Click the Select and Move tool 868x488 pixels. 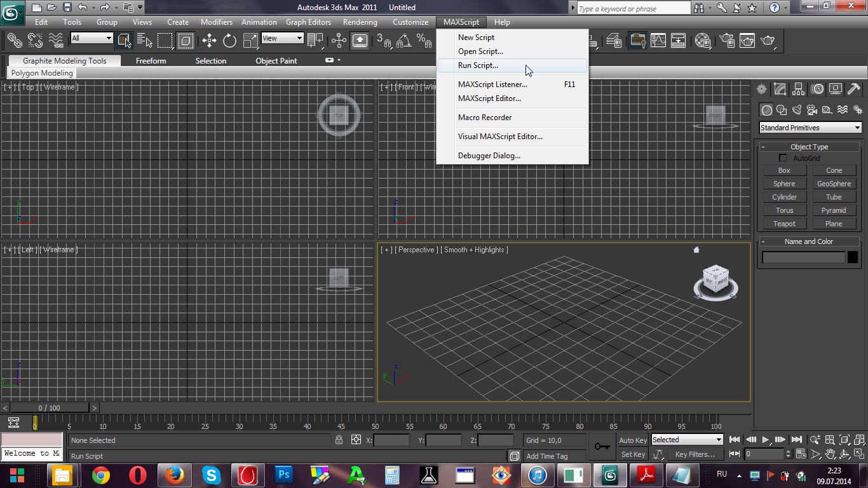[x=209, y=41]
